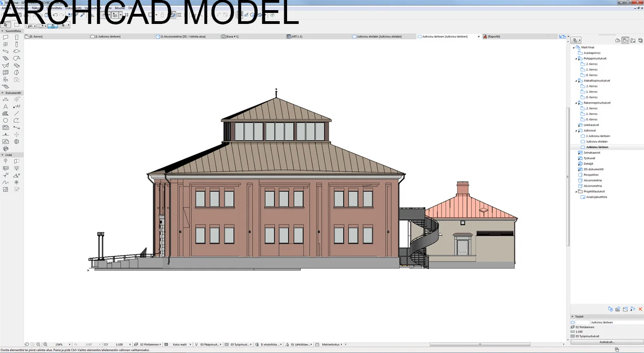This screenshot has width=644, height=353.
Task: Open Julkisivu etelään in navigator tree
Action: pos(597,142)
